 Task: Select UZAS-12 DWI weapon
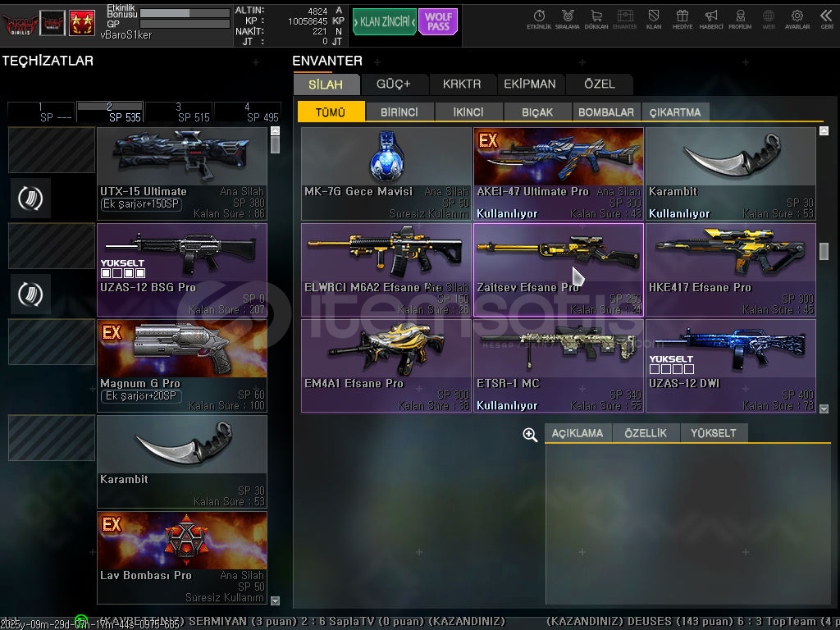[x=731, y=366]
